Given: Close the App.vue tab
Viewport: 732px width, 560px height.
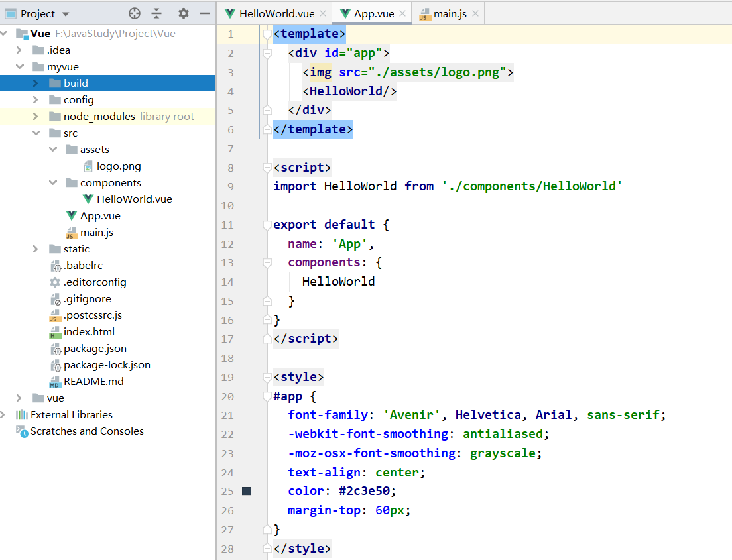Looking at the screenshot, I should click(402, 13).
